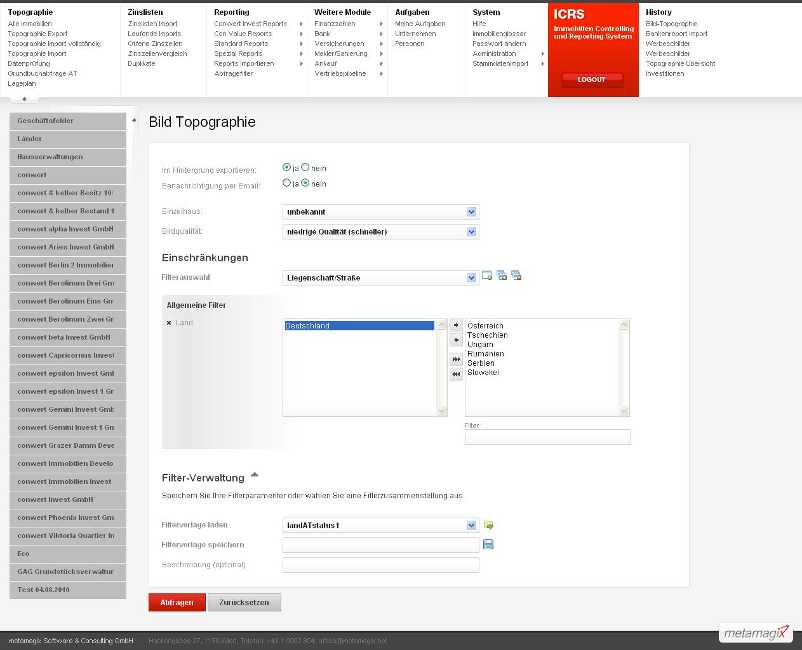Click the floppy-disk save filter template icon

[488, 544]
